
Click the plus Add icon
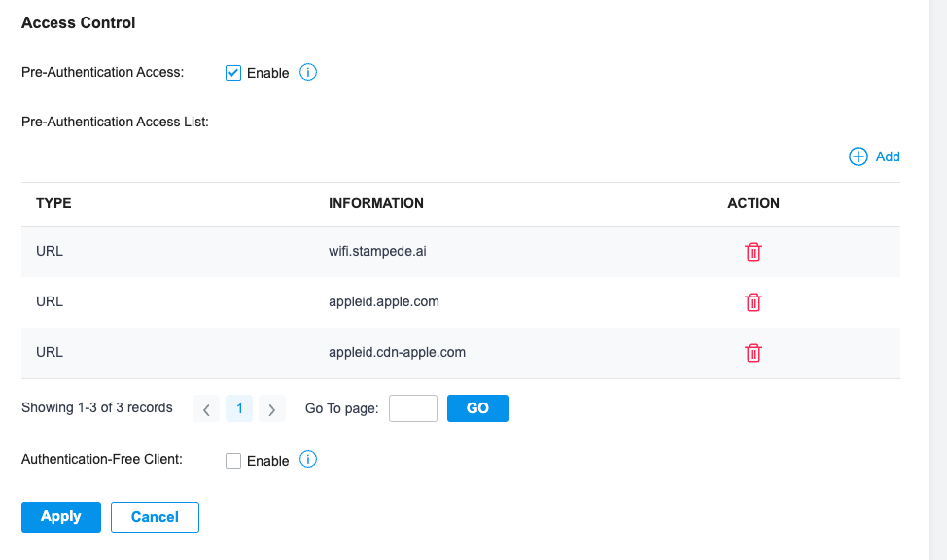859,157
